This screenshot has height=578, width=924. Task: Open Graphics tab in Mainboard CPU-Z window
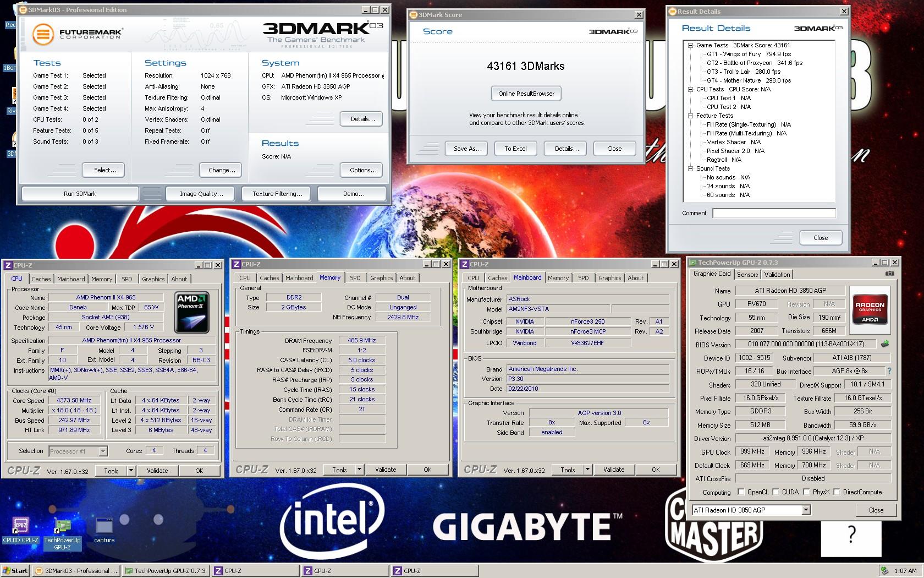coord(610,278)
